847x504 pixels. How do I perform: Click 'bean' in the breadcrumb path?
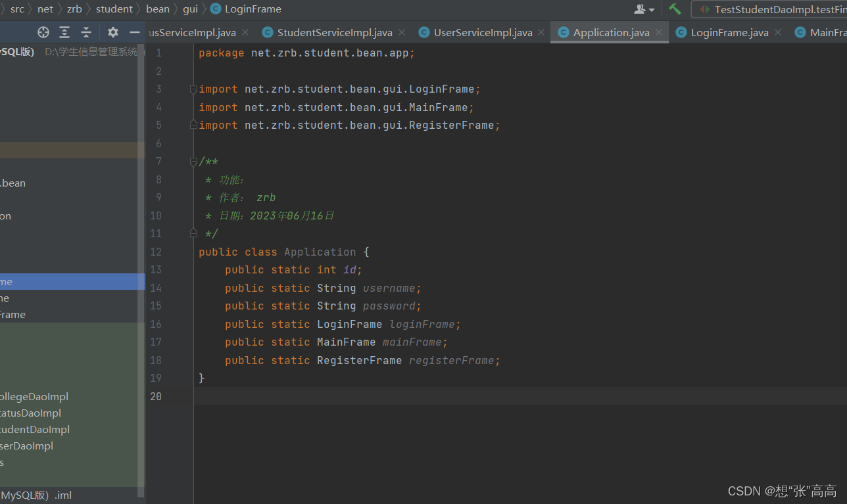(158, 9)
